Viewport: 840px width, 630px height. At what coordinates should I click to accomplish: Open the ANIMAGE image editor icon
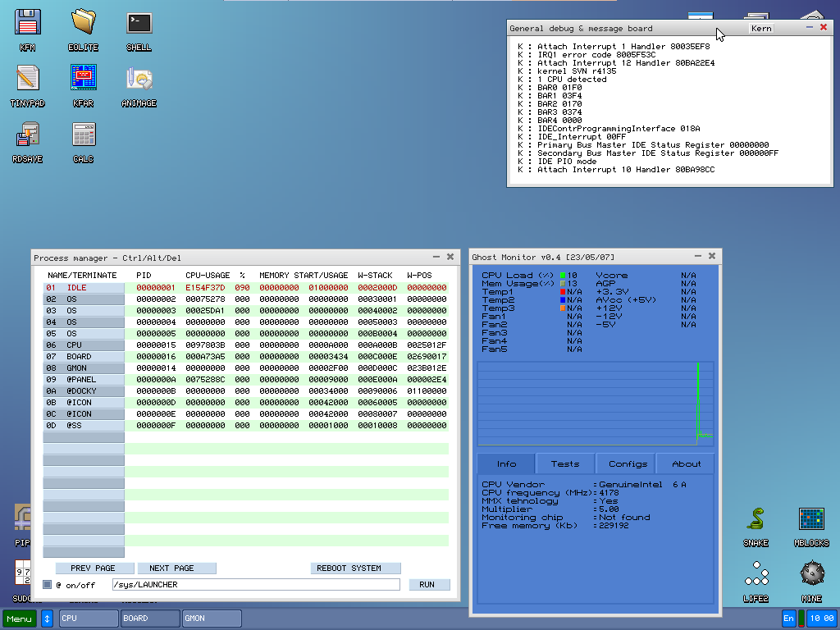pyautogui.click(x=139, y=80)
